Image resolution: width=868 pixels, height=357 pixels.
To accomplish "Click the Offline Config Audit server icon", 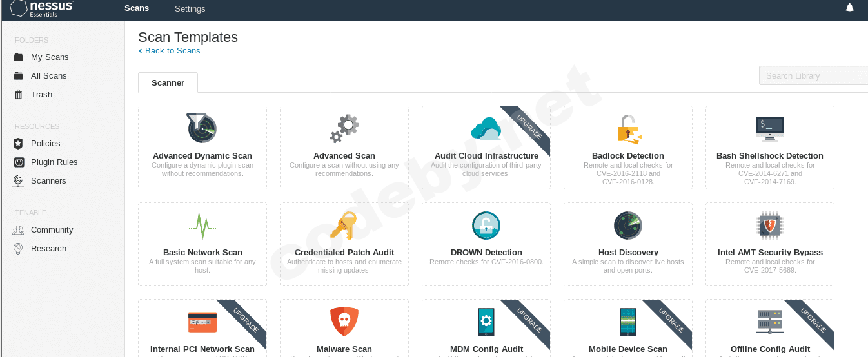I will 770,322.
